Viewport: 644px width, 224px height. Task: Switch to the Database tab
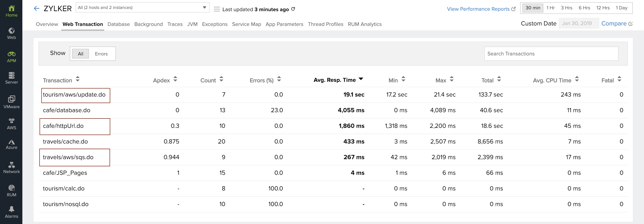pos(119,24)
